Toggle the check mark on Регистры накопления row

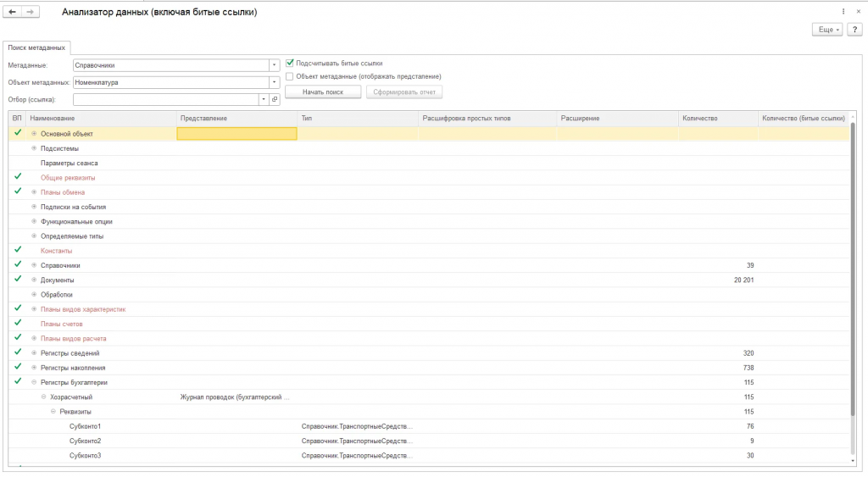(x=18, y=367)
